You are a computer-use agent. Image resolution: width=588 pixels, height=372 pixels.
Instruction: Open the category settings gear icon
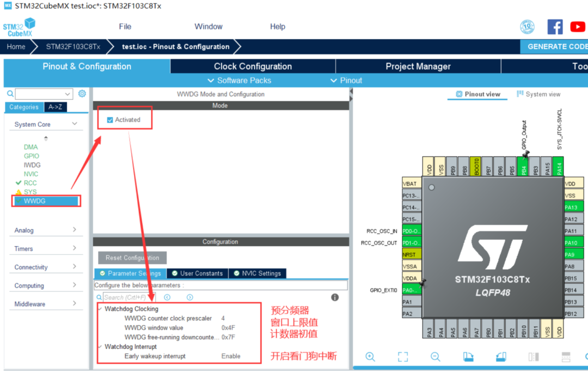pyautogui.click(x=82, y=93)
